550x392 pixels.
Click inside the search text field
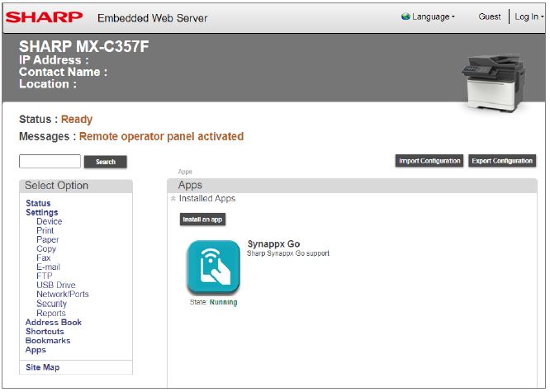[50, 161]
